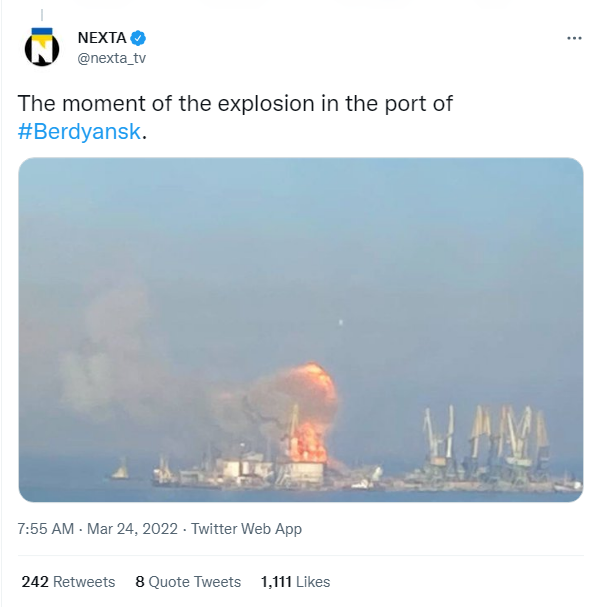Open the @nexta_tv handle link

pyautogui.click(x=111, y=57)
